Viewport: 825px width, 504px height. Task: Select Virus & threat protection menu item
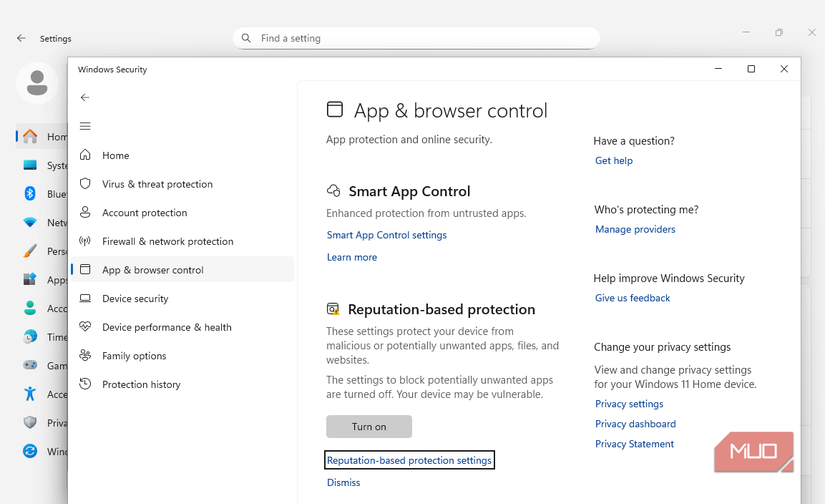click(183, 184)
